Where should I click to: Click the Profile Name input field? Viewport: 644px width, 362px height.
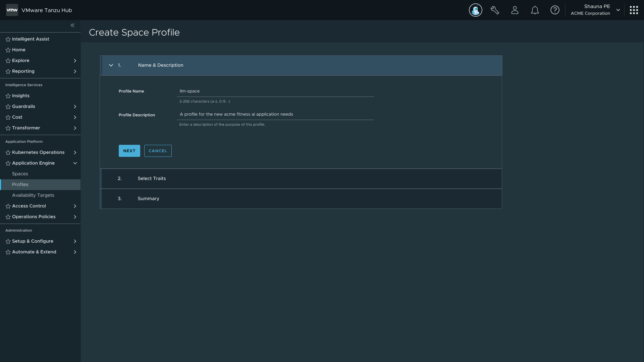point(275,91)
